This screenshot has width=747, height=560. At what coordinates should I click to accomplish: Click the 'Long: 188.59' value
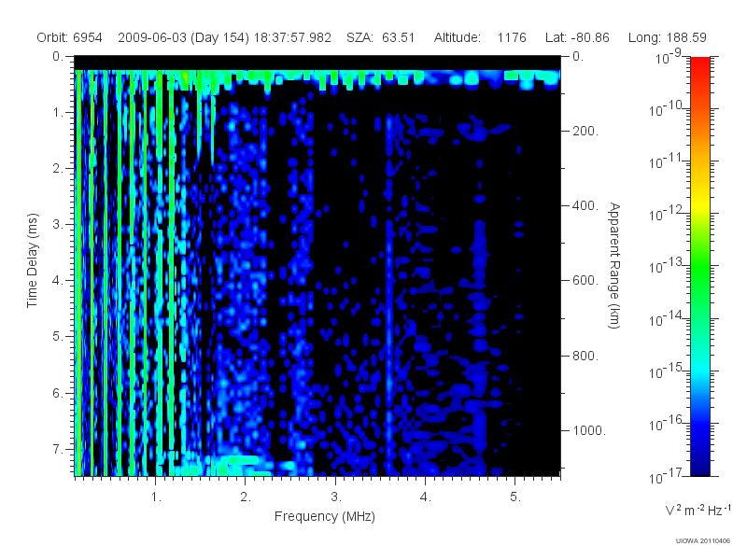[x=667, y=37]
